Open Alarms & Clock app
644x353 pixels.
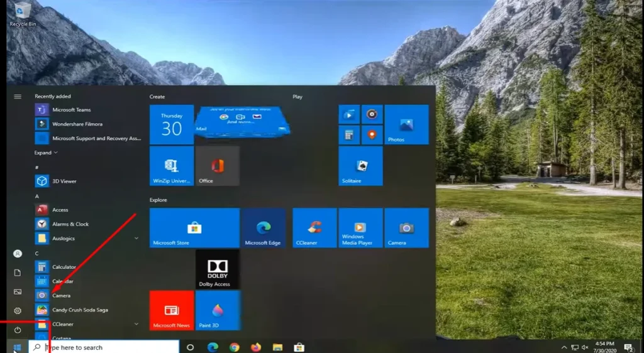(88, 224)
